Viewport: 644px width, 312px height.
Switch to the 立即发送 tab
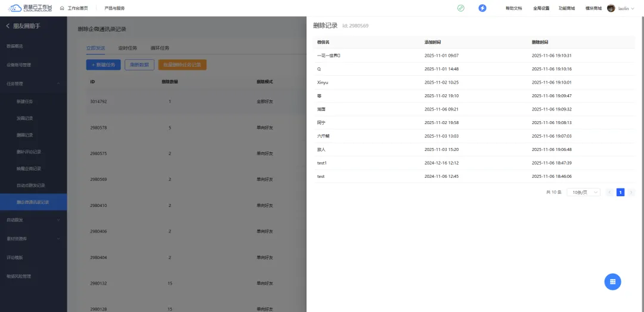click(x=95, y=48)
